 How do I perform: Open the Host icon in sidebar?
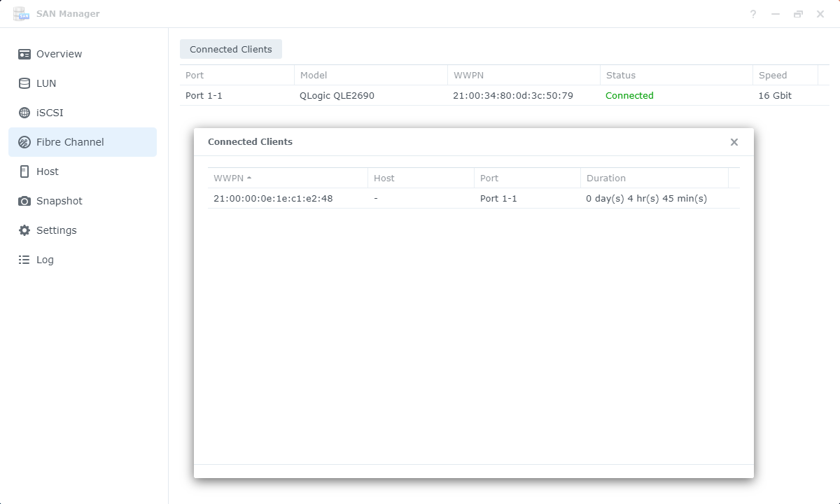click(24, 171)
